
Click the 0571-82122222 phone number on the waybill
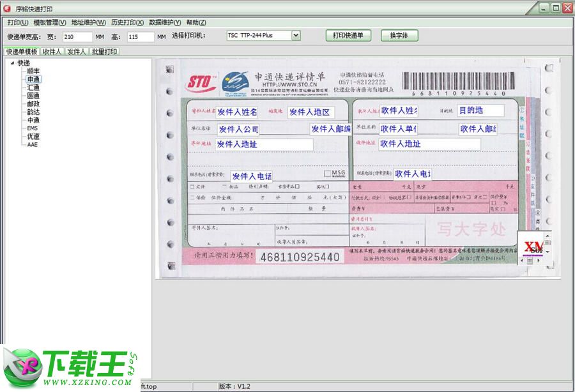[x=362, y=82]
